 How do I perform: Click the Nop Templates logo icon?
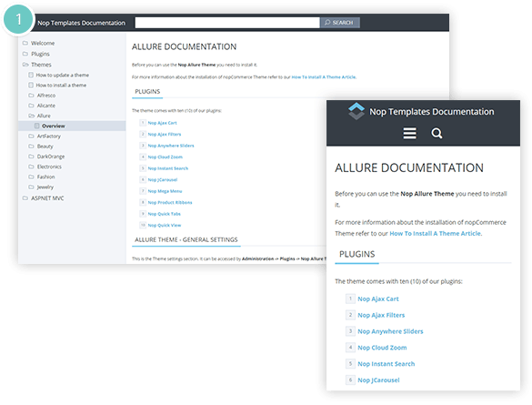[x=356, y=111]
